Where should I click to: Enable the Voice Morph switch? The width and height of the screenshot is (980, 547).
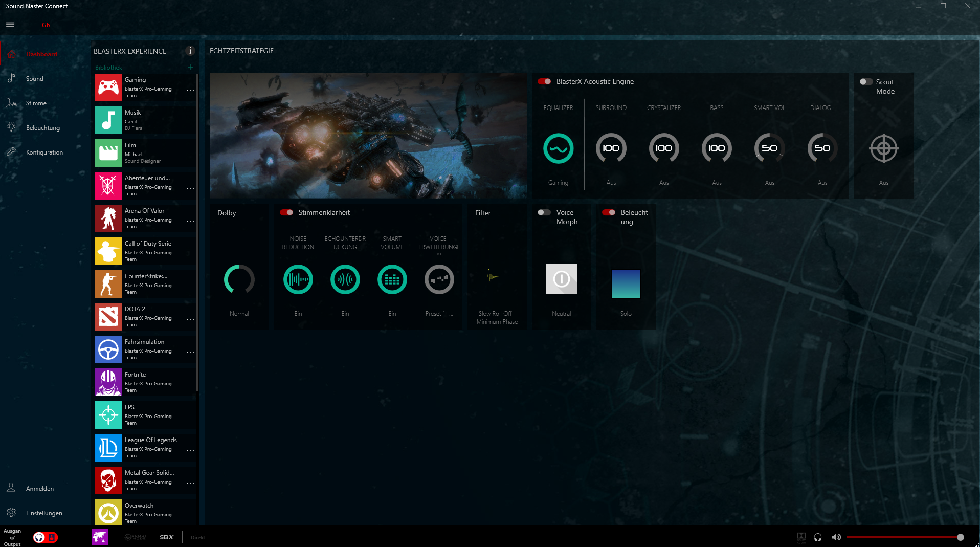[544, 212]
